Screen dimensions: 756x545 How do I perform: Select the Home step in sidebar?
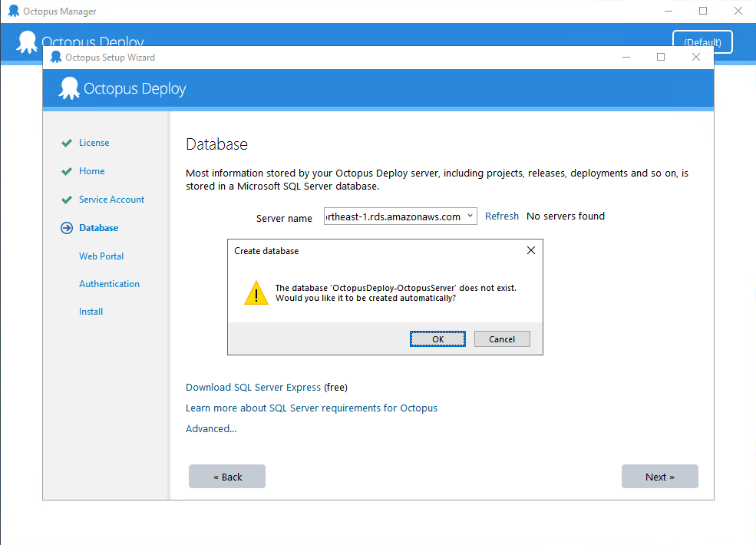[x=91, y=171]
